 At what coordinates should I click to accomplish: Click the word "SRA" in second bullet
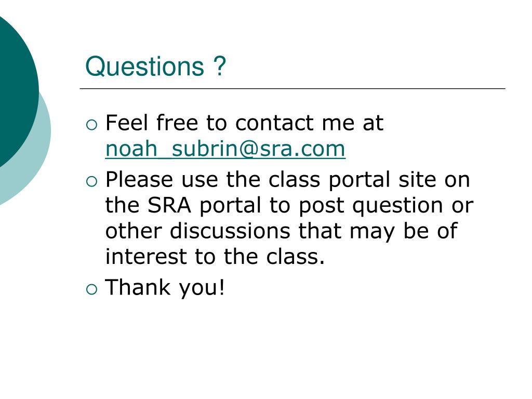(169, 205)
